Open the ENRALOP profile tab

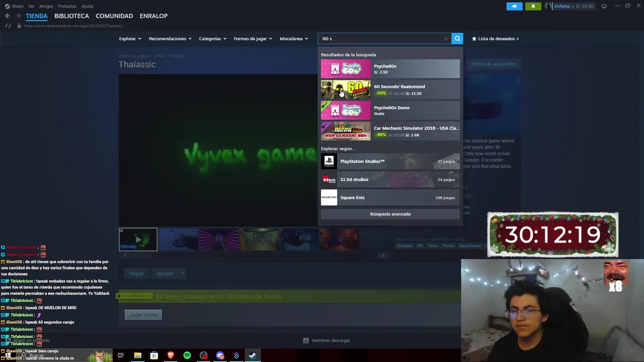[153, 16]
